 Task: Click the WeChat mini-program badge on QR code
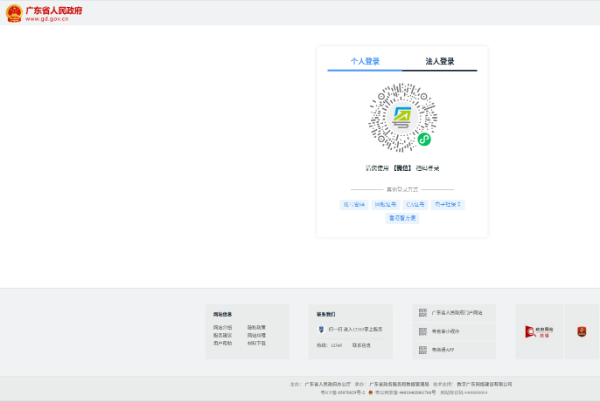(425, 140)
